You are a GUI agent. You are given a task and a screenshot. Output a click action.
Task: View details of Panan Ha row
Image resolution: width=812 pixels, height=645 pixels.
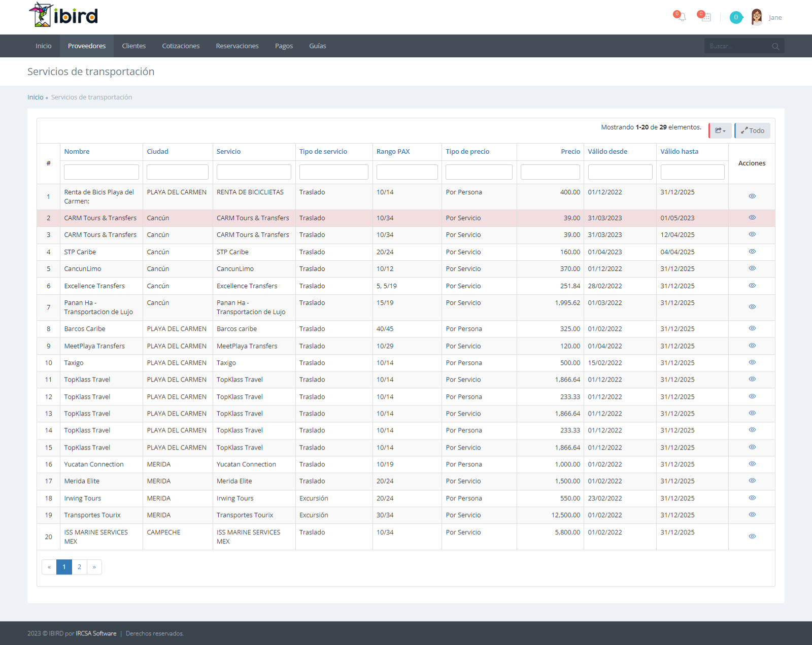point(752,307)
